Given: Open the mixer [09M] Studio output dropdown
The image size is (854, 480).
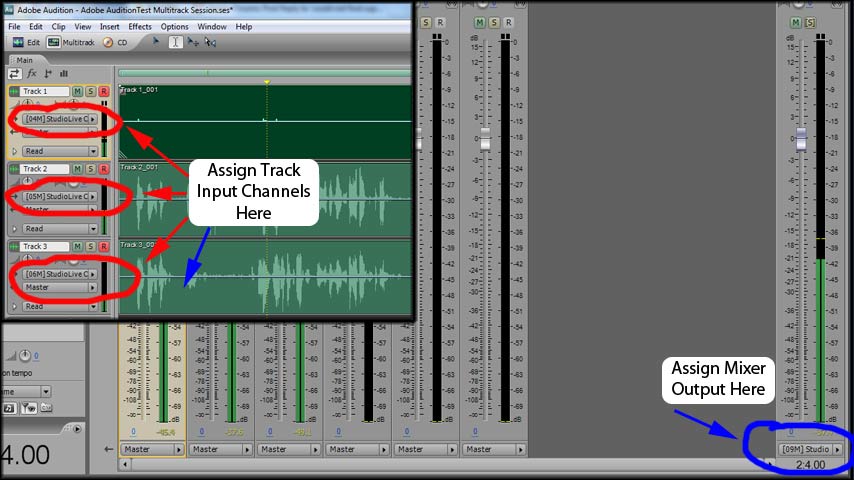Looking at the screenshot, I should pos(810,449).
